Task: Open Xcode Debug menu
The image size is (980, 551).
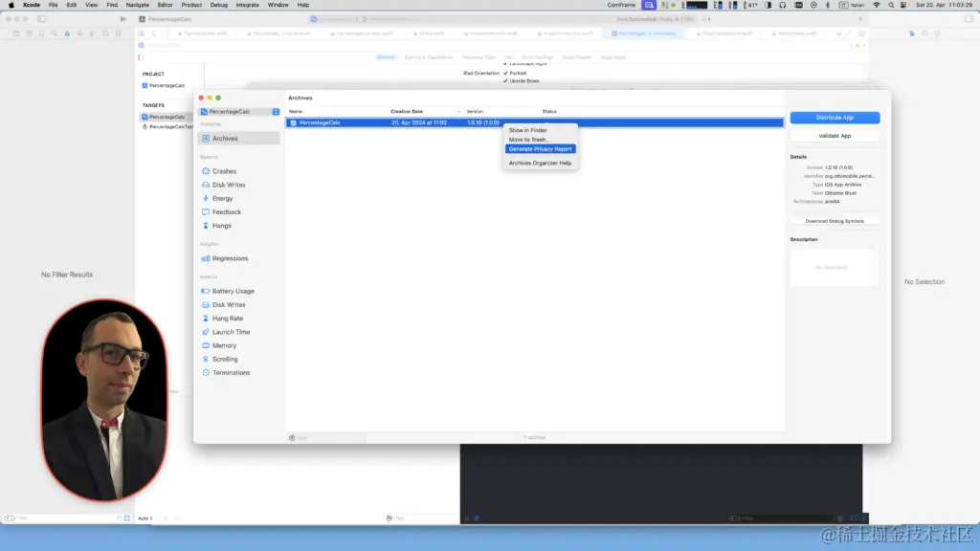Action: [219, 5]
